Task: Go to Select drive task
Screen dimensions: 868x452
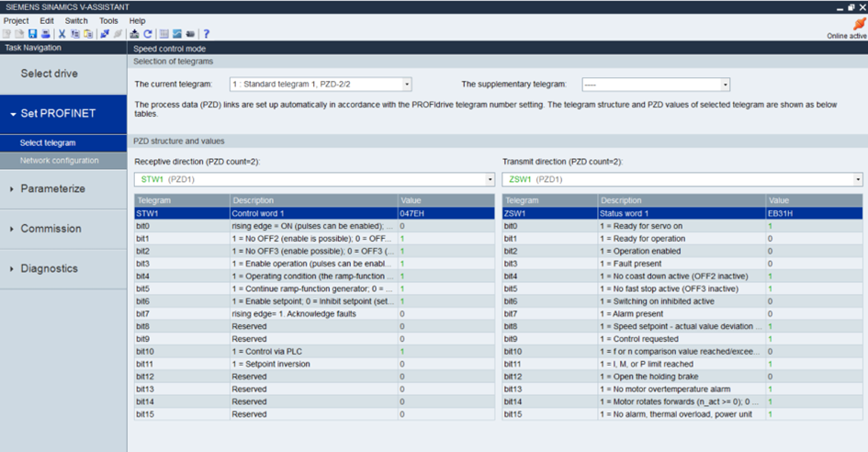Action: point(63,73)
